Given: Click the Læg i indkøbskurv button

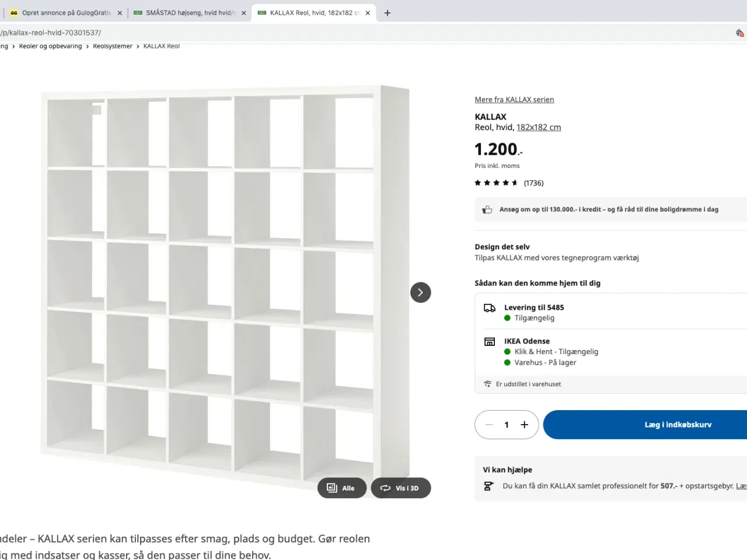Looking at the screenshot, I should click(678, 425).
